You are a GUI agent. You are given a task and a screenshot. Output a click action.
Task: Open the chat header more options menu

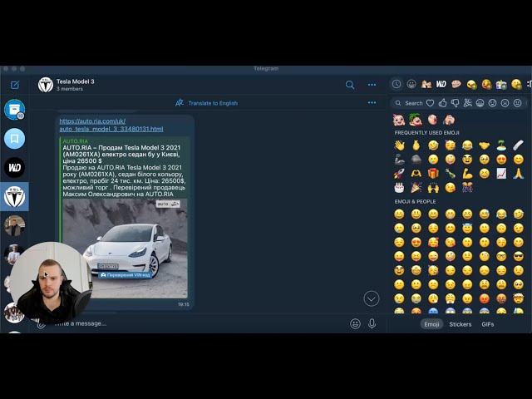372,85
